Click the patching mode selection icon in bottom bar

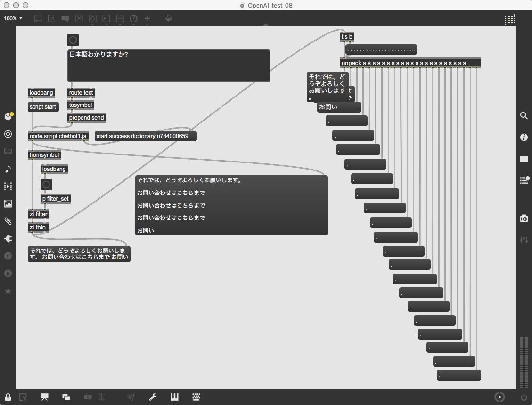[x=23, y=397]
